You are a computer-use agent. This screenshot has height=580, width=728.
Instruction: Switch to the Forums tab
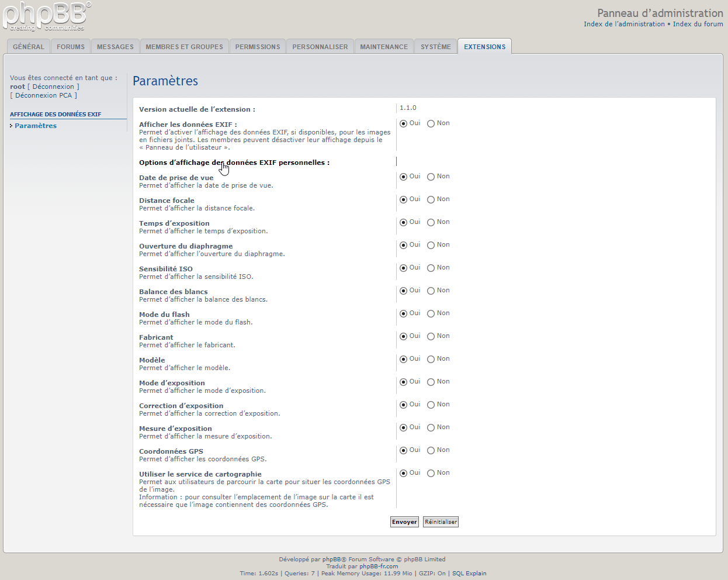pyautogui.click(x=71, y=47)
